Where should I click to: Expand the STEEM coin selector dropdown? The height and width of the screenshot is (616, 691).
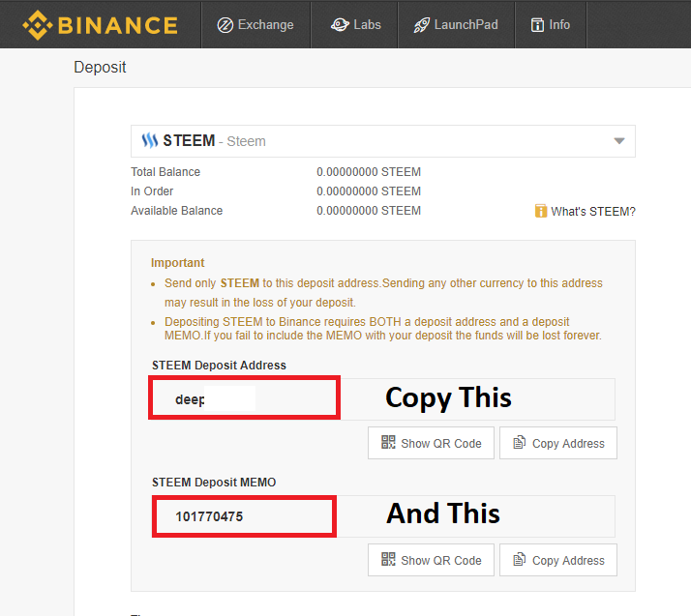(383, 141)
